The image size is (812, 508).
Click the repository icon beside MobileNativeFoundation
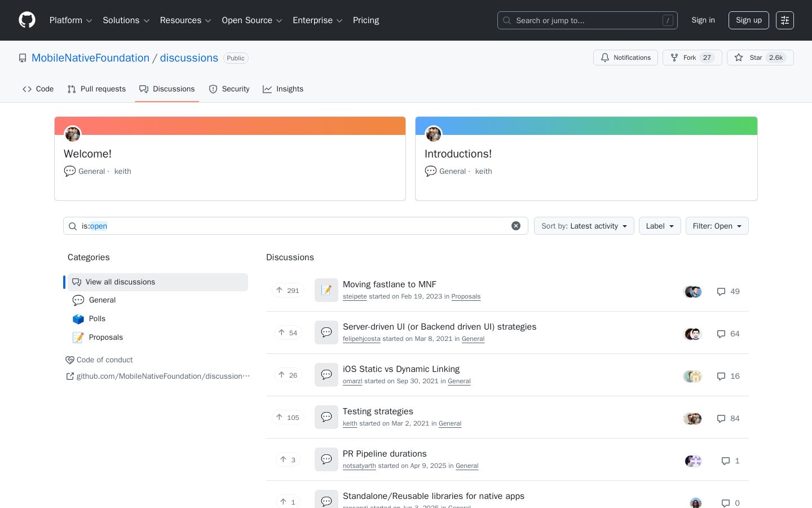[23, 58]
